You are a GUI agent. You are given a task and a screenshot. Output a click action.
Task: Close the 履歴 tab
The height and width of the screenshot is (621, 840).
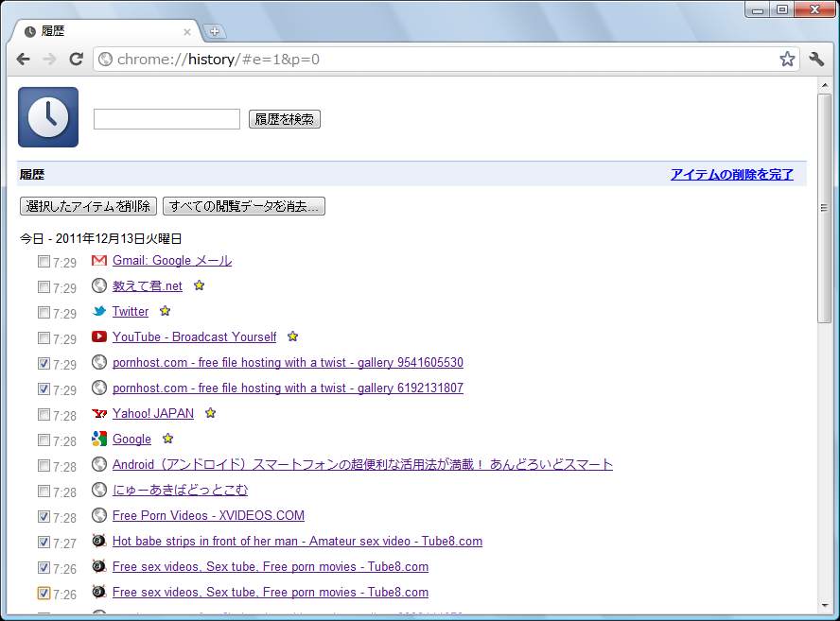pyautogui.click(x=187, y=32)
